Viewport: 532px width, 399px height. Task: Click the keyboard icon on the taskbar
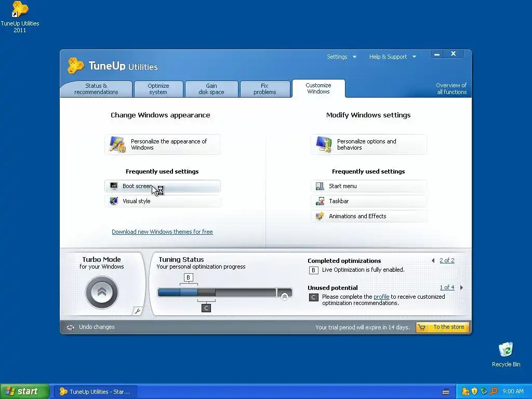[446, 392]
